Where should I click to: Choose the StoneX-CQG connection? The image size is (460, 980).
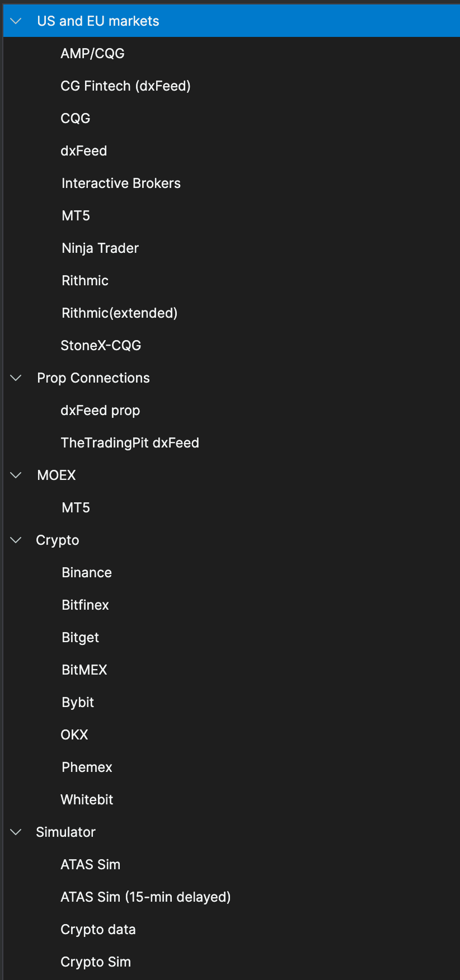coord(100,345)
